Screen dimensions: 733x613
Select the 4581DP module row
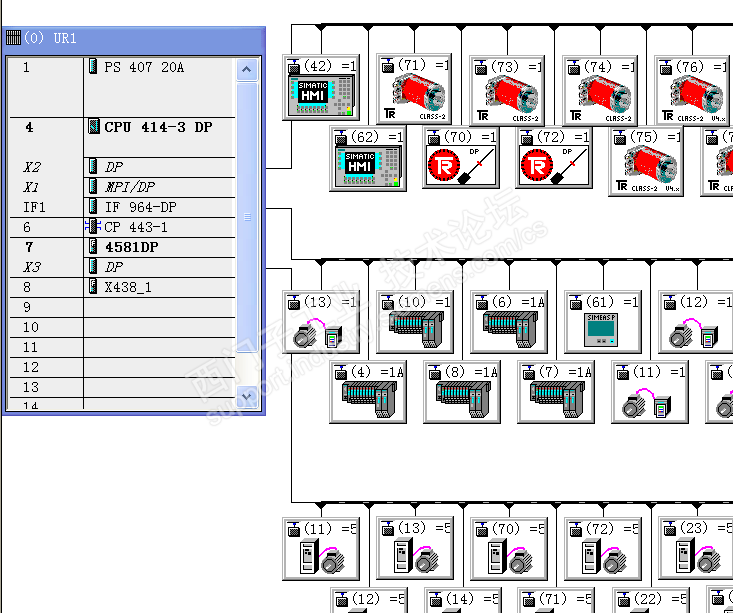(x=122, y=247)
